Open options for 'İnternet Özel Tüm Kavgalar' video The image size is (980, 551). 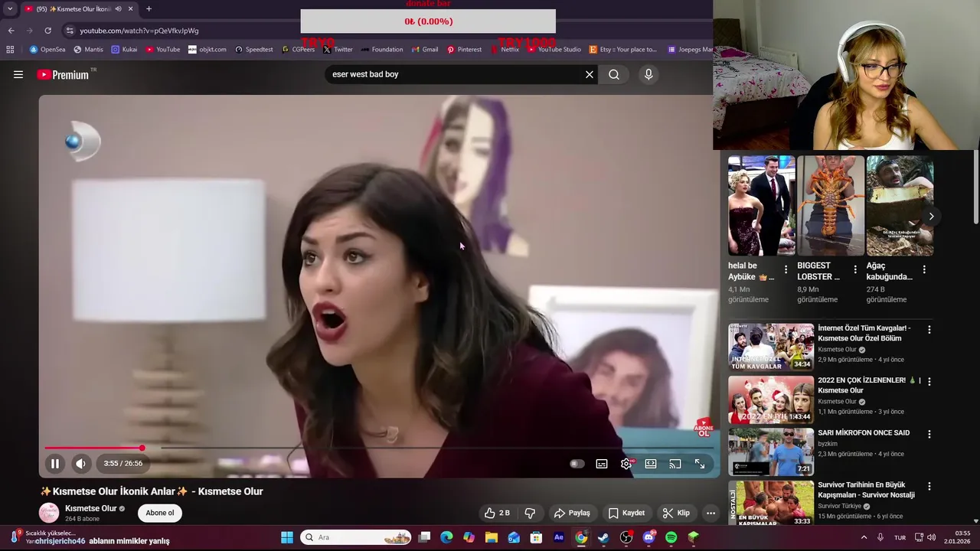tap(929, 330)
